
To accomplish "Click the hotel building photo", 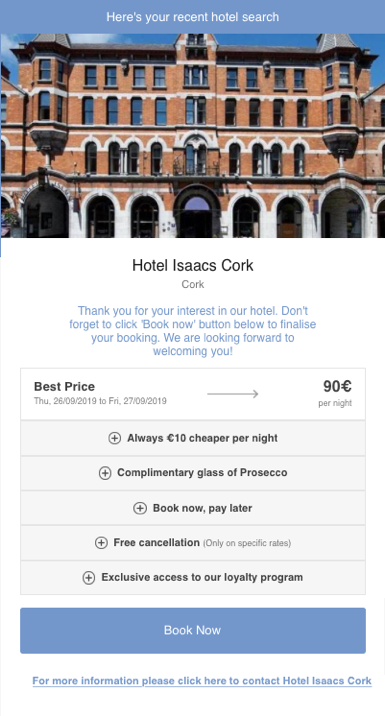I will 193,136.
